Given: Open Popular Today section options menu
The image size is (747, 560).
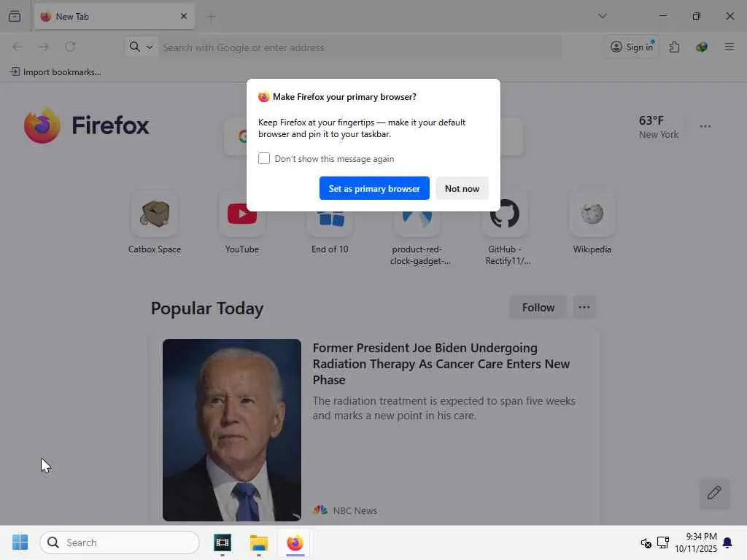Looking at the screenshot, I should (x=584, y=307).
